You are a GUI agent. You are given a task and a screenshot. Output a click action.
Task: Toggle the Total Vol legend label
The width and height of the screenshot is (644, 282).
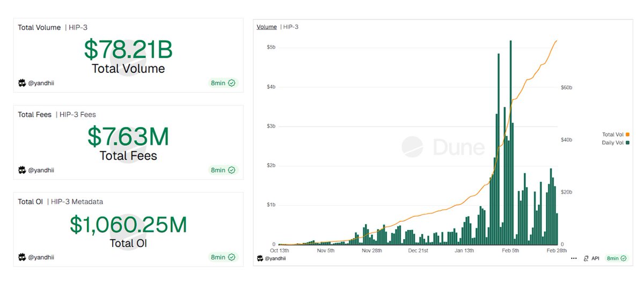tap(612, 134)
